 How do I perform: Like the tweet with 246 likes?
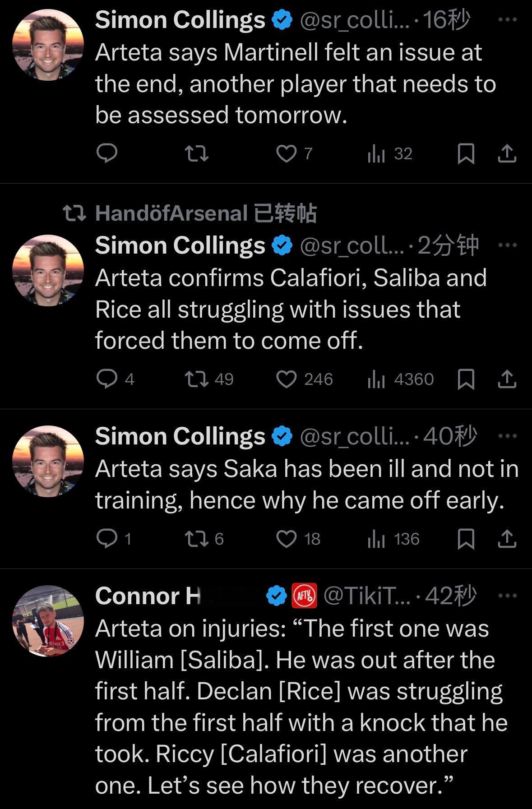coord(286,379)
